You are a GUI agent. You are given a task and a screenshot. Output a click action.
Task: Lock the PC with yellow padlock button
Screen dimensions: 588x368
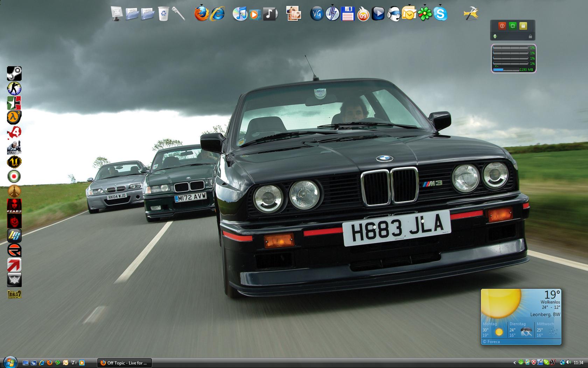point(523,26)
